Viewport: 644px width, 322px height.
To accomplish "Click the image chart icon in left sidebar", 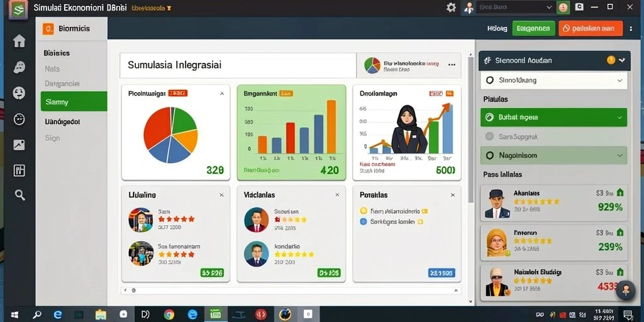I will (19, 145).
